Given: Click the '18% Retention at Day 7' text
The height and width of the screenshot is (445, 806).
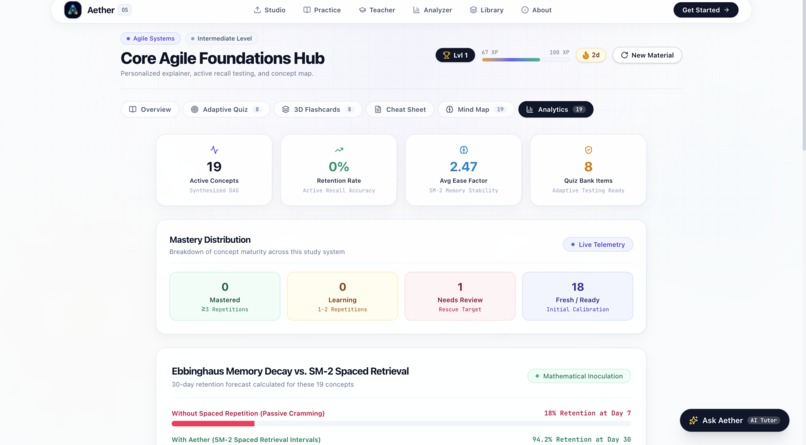Looking at the screenshot, I should point(588,413).
